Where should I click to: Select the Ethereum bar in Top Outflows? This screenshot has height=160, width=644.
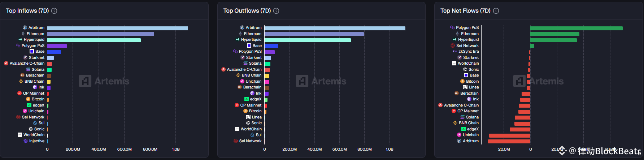pos(314,34)
